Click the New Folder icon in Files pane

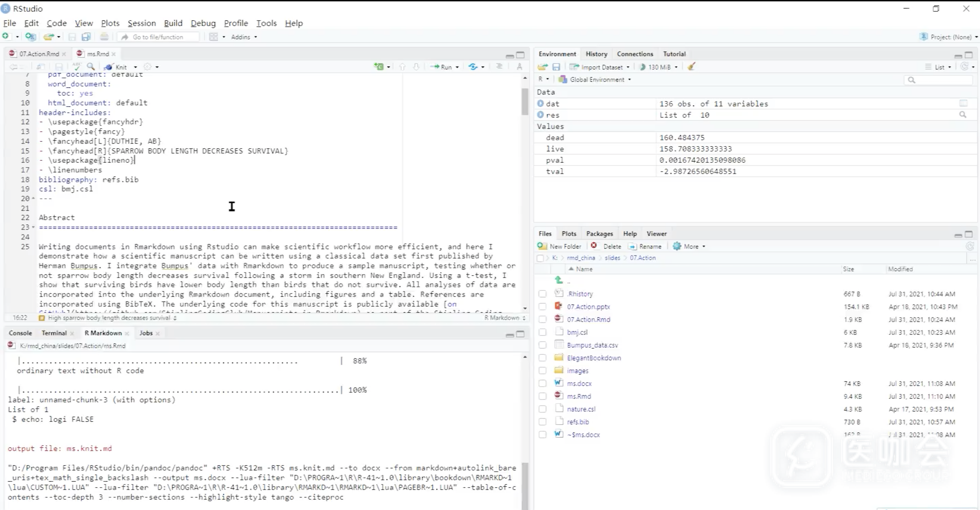542,246
